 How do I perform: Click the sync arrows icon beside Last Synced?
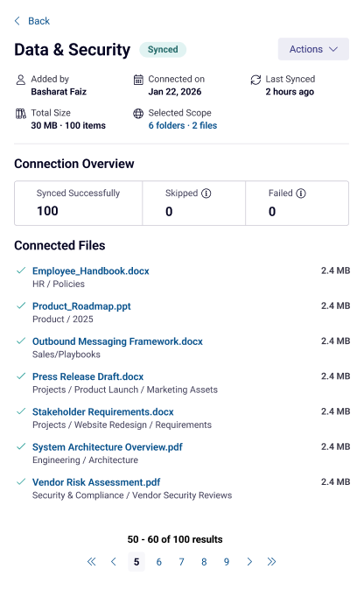[x=255, y=80]
